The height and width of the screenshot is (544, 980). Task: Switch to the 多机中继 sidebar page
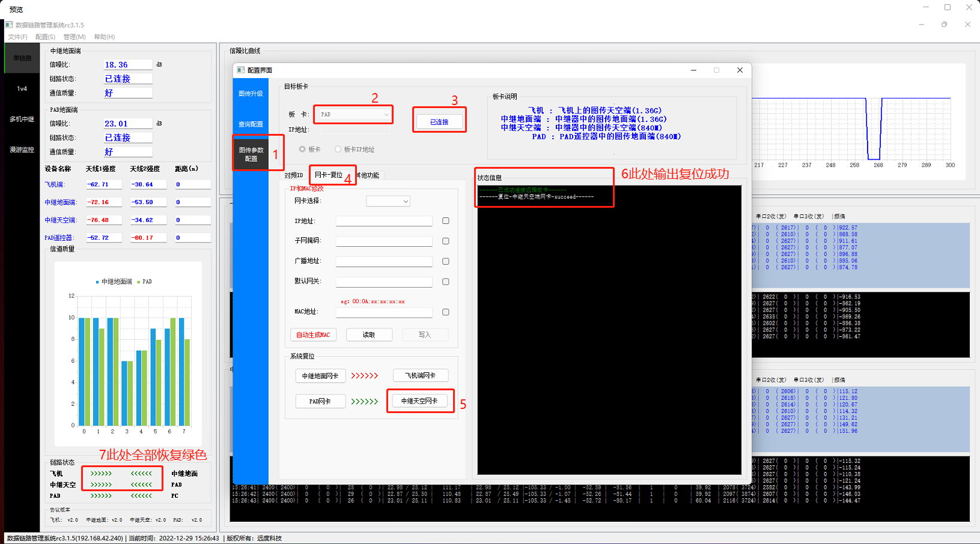[22, 119]
